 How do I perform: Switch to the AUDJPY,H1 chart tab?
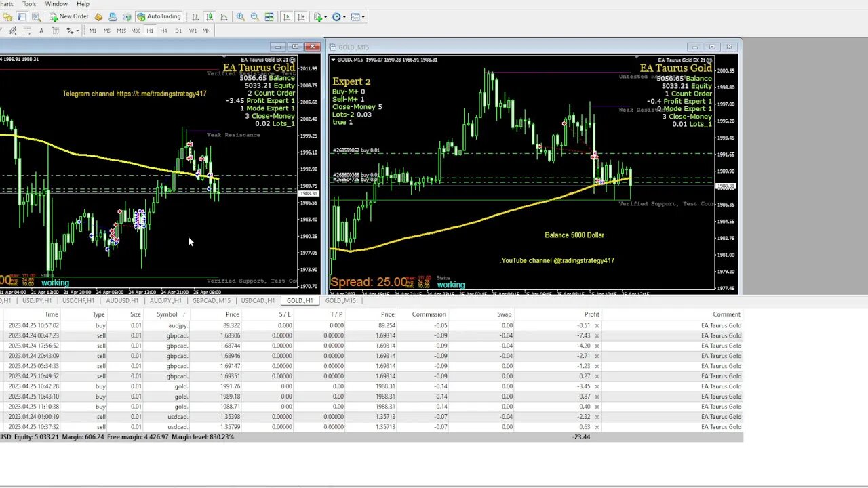coord(165,300)
